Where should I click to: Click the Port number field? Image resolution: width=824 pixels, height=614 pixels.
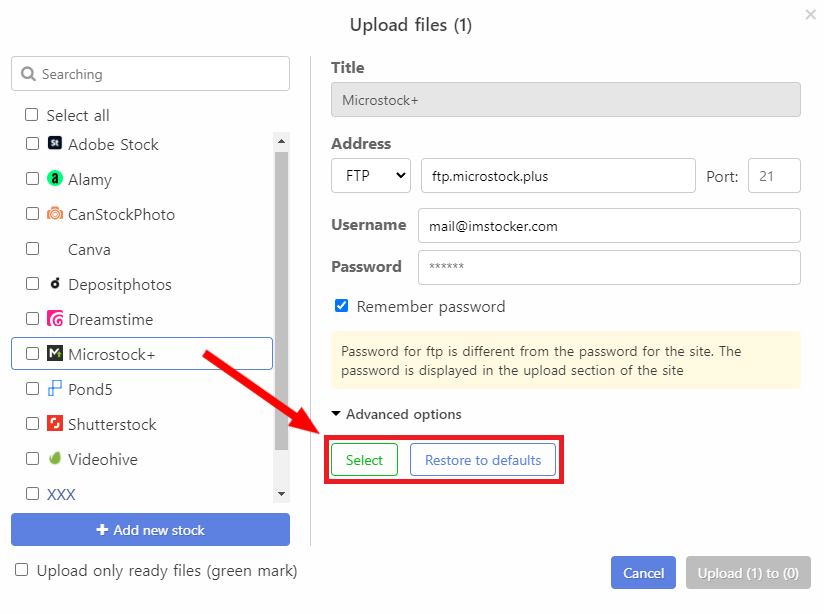[x=774, y=176]
